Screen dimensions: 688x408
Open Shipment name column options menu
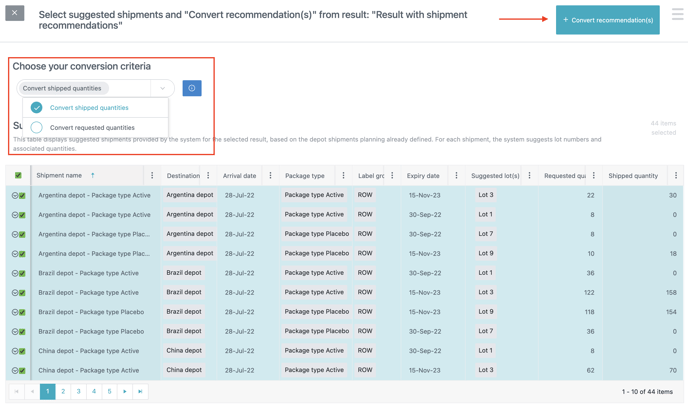click(x=152, y=176)
